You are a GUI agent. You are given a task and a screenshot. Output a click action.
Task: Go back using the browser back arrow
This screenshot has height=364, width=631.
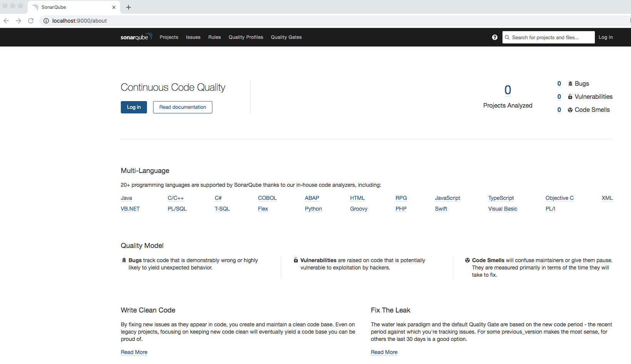tap(6, 21)
